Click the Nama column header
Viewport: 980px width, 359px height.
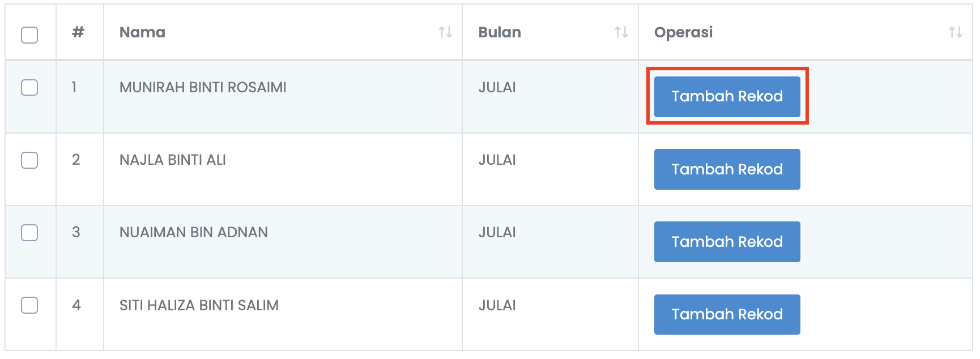click(x=142, y=32)
